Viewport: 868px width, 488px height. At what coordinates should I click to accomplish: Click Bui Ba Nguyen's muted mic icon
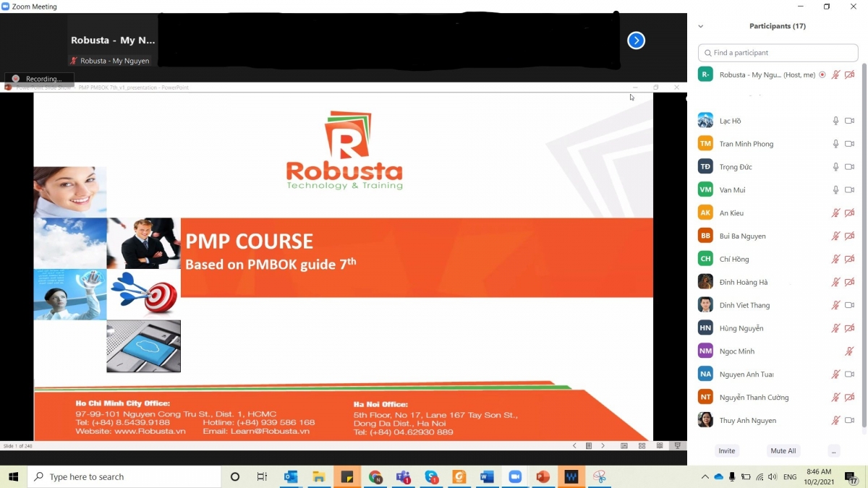[x=835, y=236]
